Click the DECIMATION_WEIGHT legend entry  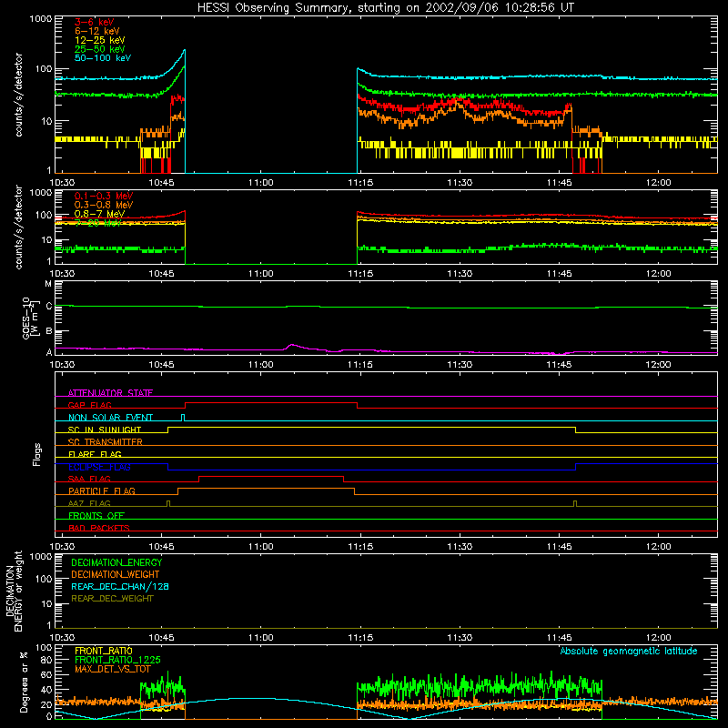tap(116, 574)
